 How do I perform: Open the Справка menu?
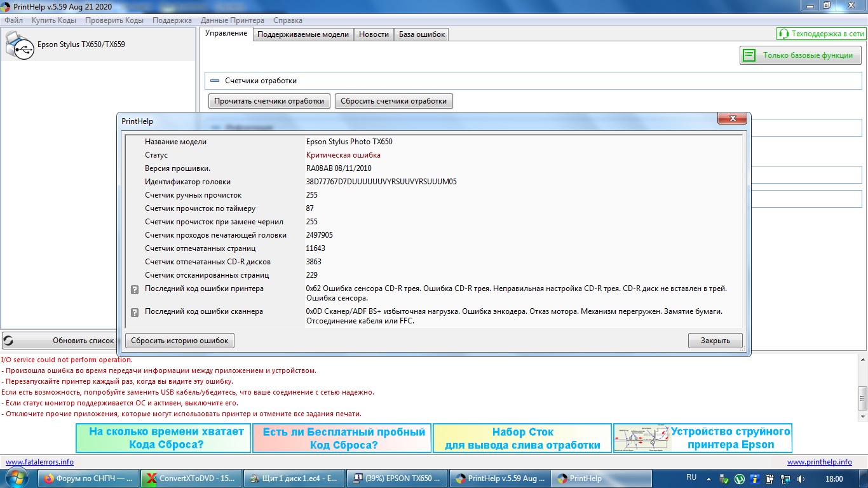pos(287,20)
